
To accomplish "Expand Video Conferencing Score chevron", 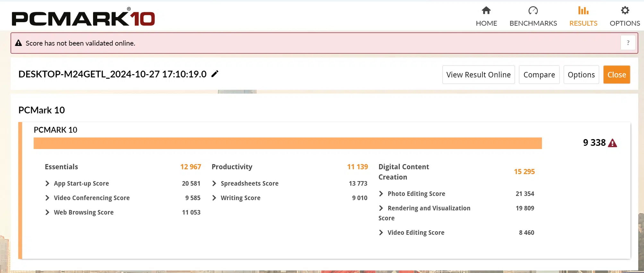I will (47, 198).
